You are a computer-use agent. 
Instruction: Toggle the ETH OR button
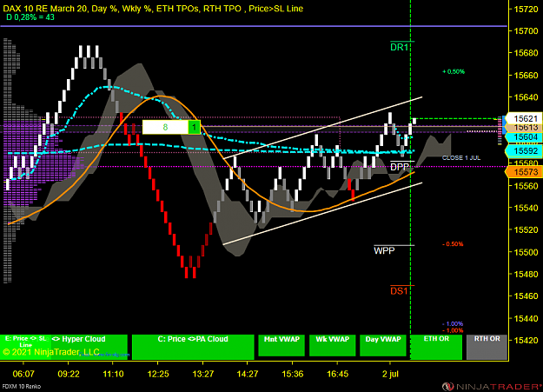click(x=436, y=347)
